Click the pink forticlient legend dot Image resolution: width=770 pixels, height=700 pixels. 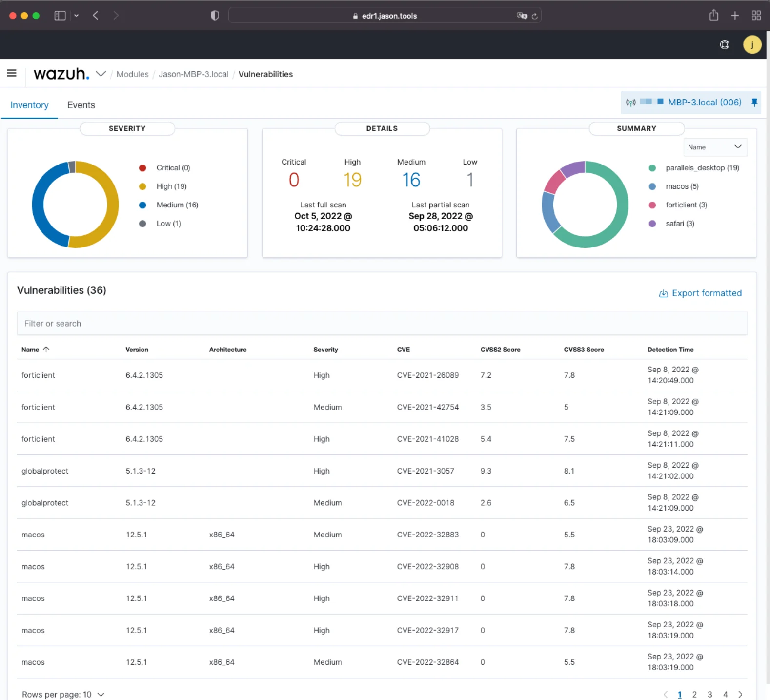(x=652, y=205)
